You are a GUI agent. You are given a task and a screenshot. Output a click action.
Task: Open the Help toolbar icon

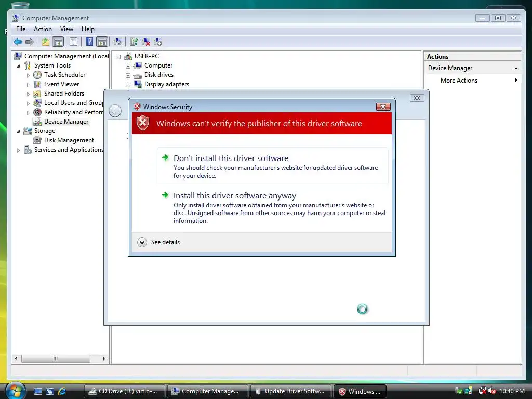pyautogui.click(x=89, y=42)
